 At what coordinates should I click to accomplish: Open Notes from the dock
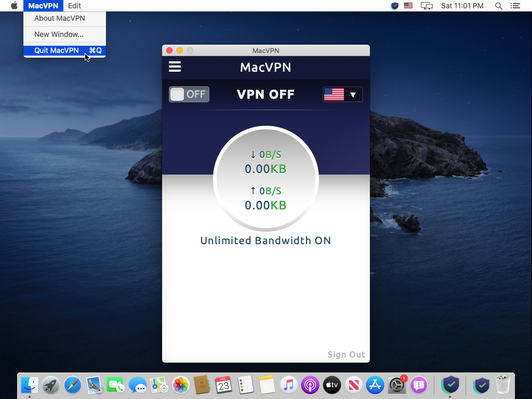[267, 385]
